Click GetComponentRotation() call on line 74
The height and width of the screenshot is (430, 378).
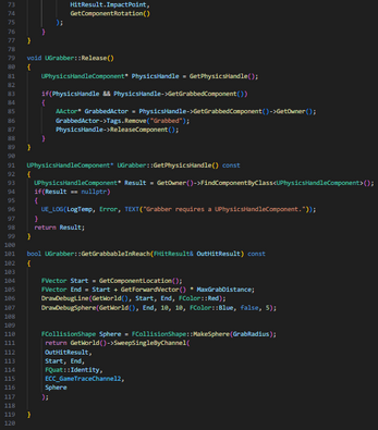110,14
